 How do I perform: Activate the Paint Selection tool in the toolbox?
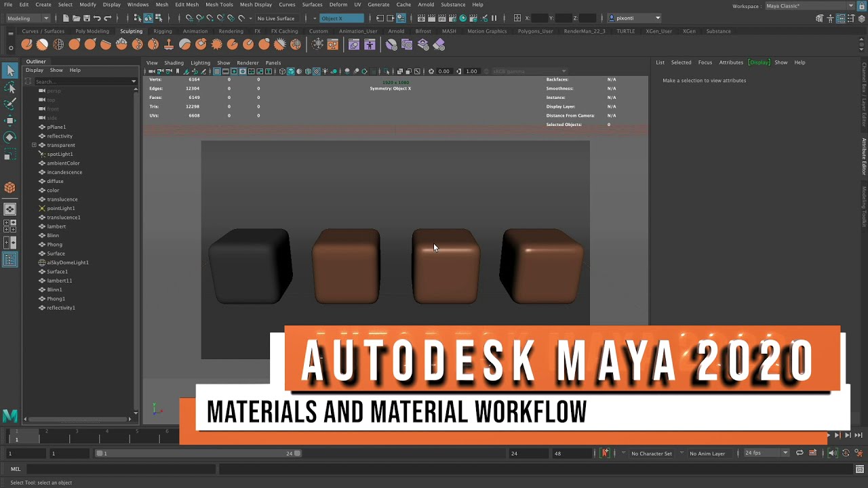[10, 104]
